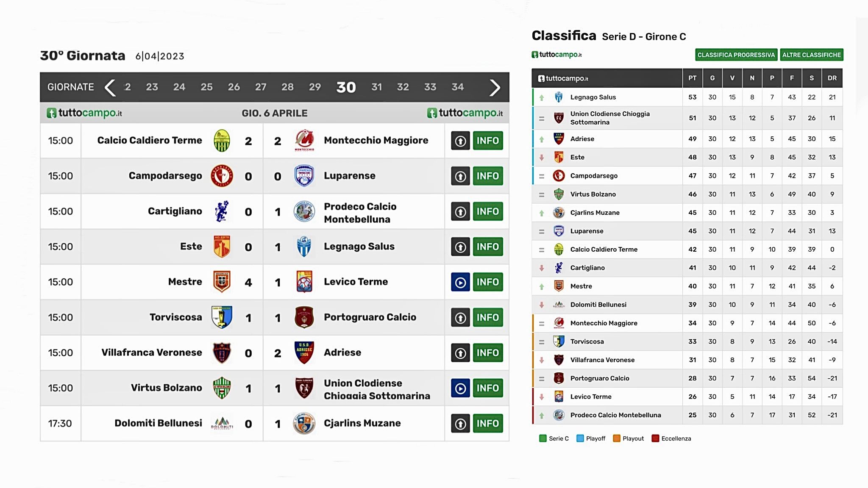Open INFO for Este vs Legnago Salus

click(487, 247)
